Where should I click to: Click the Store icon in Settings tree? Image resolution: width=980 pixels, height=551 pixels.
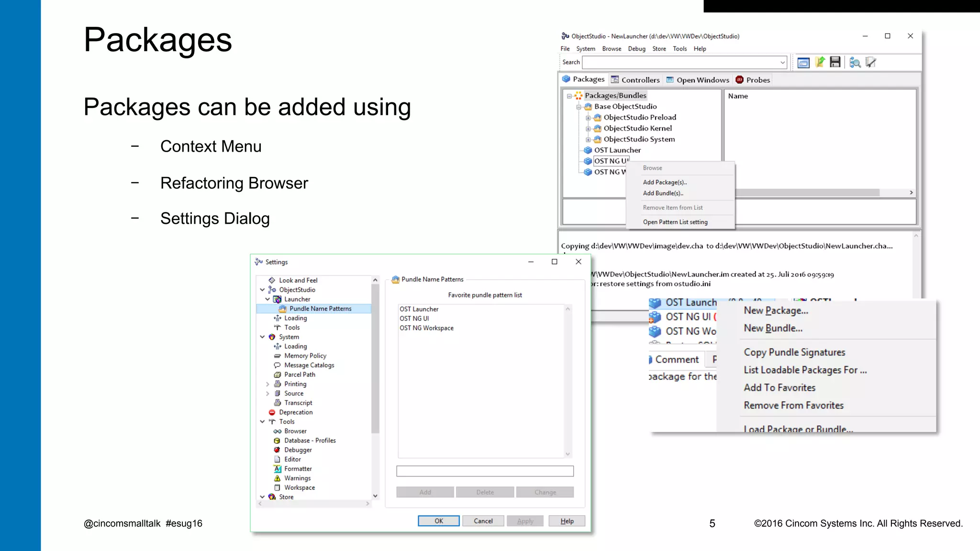pos(272,497)
